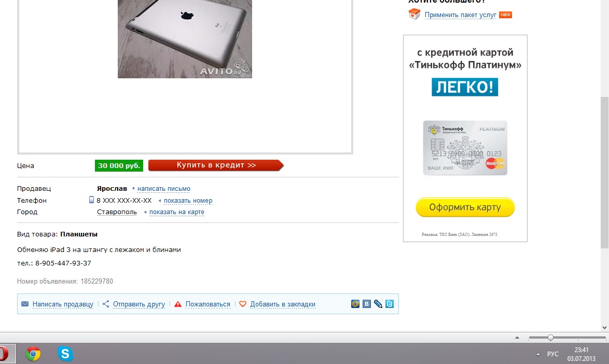Click the РУС language indicator
The width and height of the screenshot is (609, 364).
pos(552,354)
